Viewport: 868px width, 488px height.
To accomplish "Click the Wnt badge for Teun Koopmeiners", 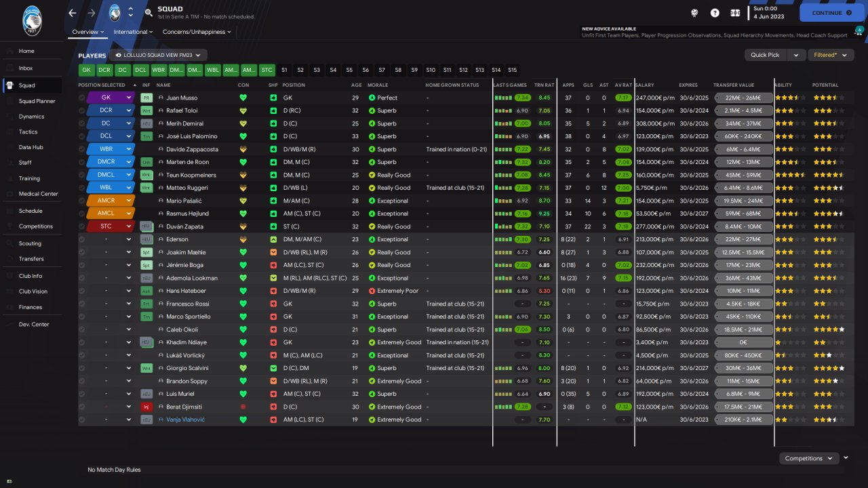I will 146,175.
